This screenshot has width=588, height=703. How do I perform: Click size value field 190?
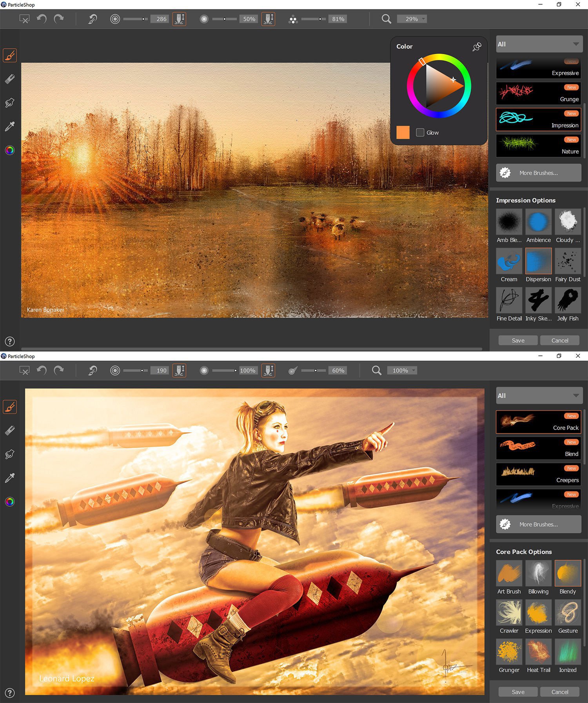(x=160, y=370)
